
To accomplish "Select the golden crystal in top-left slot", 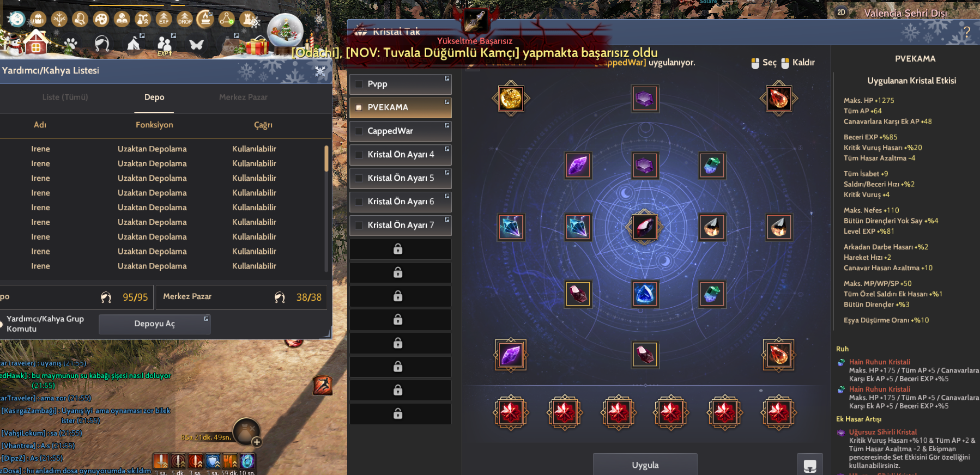I will click(x=511, y=99).
